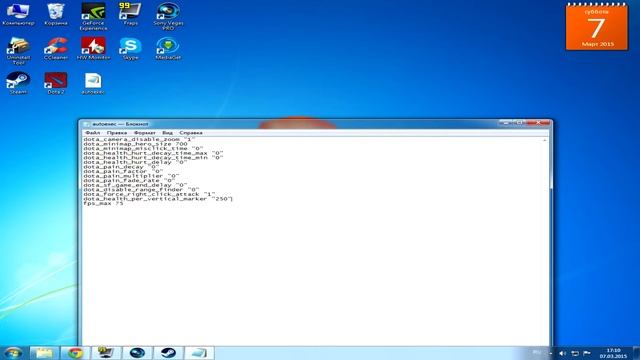This screenshot has height=360, width=640.
Task: Select the Sony Vegas PRO desktop shortcut
Action: [x=168, y=16]
